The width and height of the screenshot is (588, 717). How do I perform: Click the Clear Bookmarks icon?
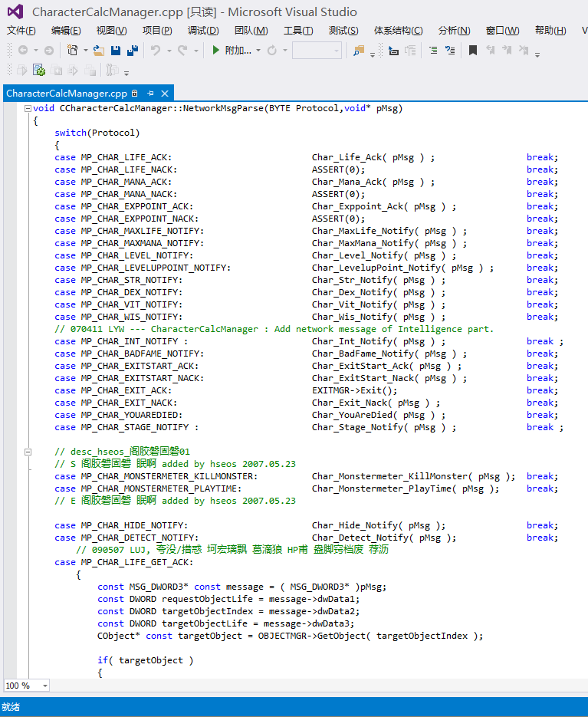524,51
